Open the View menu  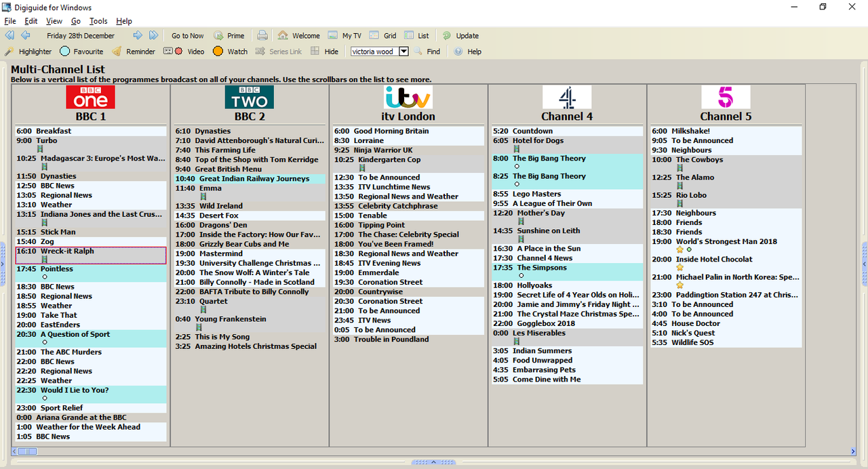(x=54, y=21)
